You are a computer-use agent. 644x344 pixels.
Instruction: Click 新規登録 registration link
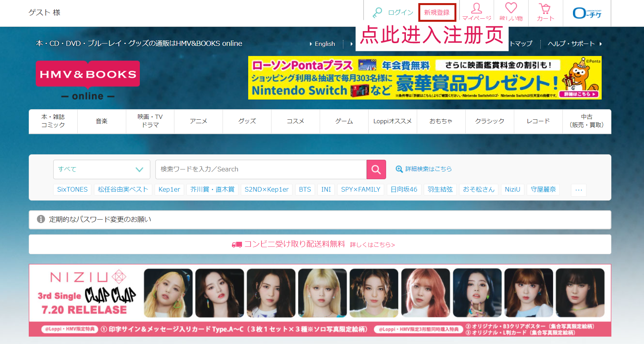(437, 12)
